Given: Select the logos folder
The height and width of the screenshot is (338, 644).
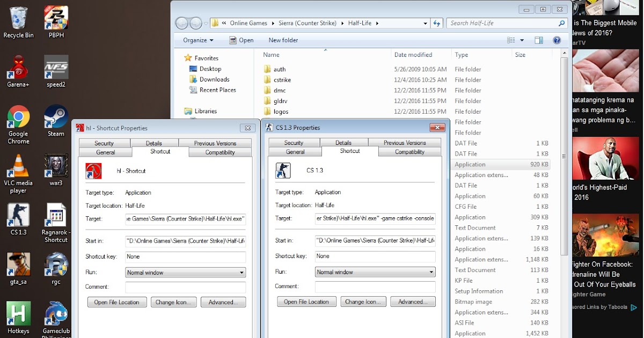Looking at the screenshot, I should tap(276, 112).
